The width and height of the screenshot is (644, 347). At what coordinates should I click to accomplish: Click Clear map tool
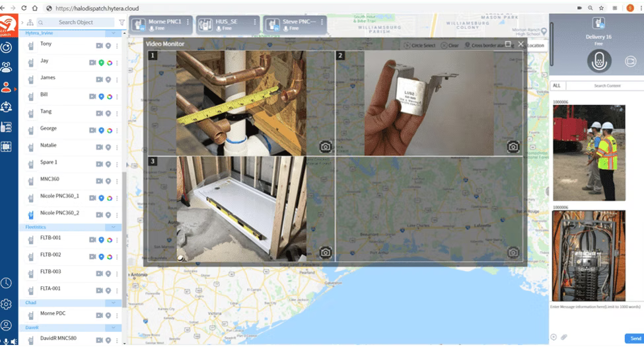[x=450, y=46]
